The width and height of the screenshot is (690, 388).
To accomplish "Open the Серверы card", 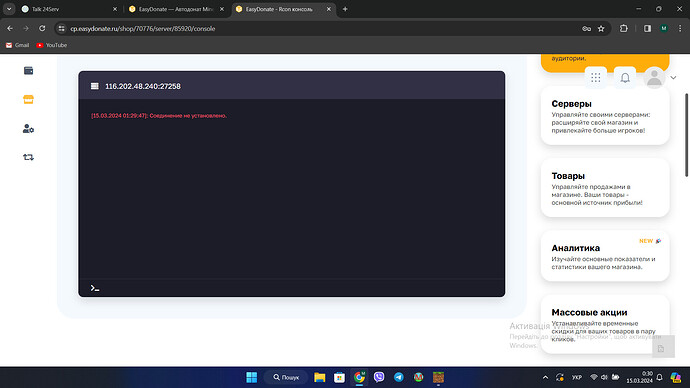I will tap(605, 116).
